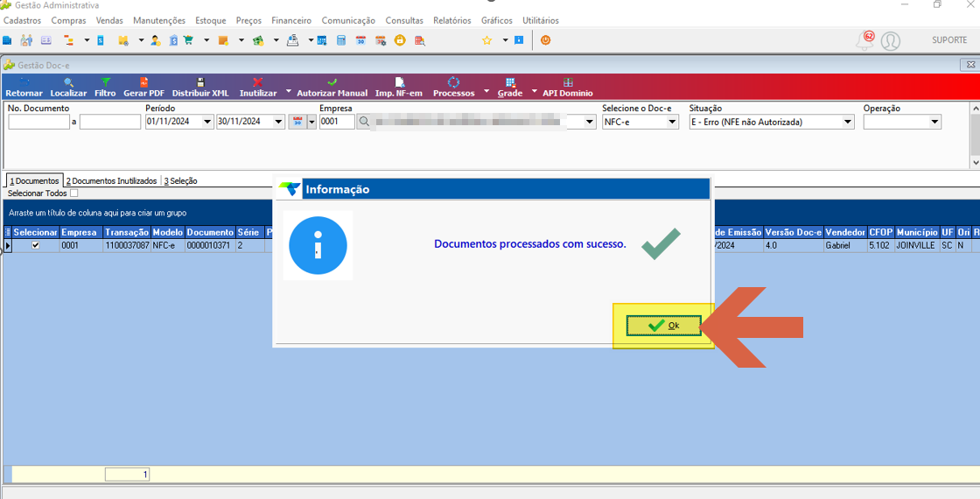
Task: Click the Empresa code field 0001
Action: (337, 123)
